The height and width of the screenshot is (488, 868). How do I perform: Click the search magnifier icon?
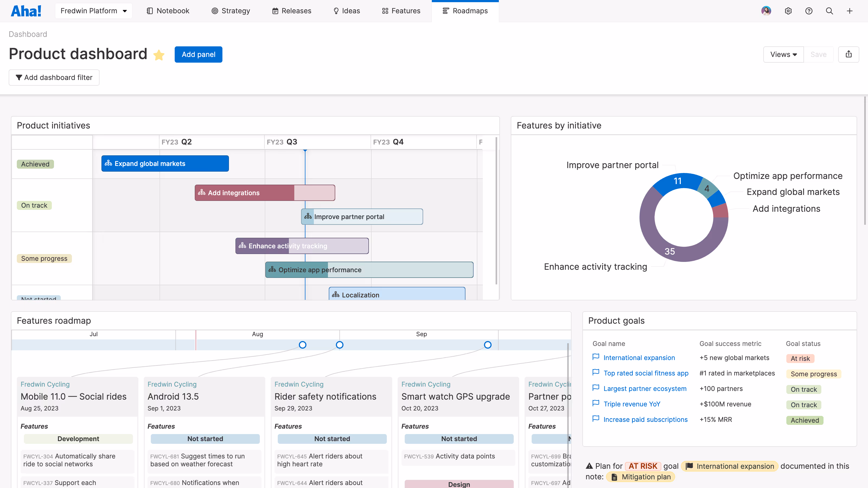pos(829,11)
